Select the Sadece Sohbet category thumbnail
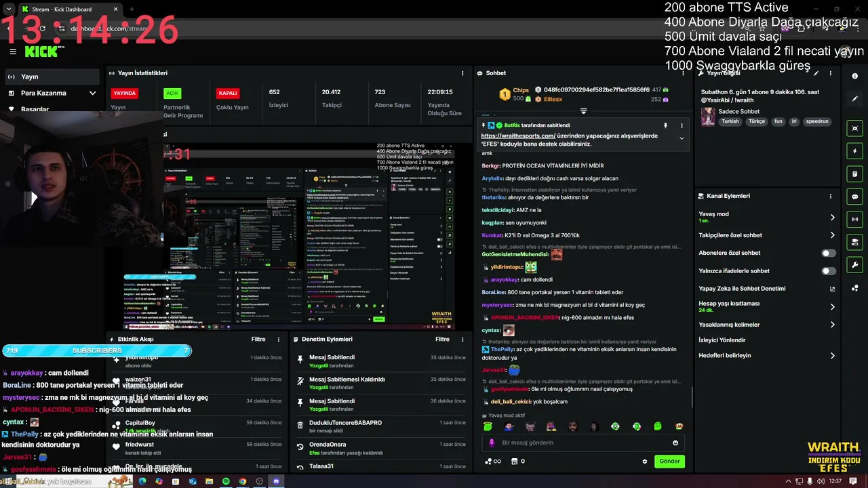This screenshot has width=868, height=488. point(708,116)
